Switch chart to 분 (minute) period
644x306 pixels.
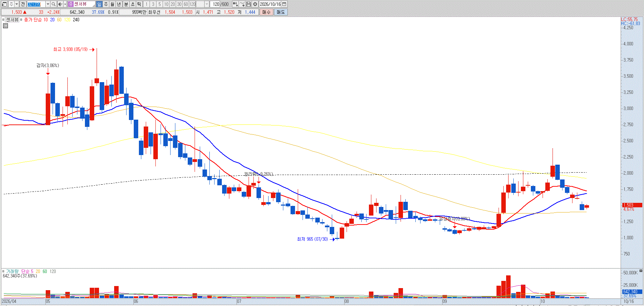(x=126, y=4)
